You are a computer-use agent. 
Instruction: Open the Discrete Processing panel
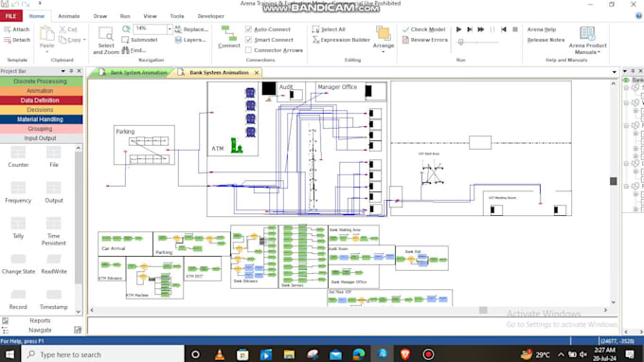point(41,81)
